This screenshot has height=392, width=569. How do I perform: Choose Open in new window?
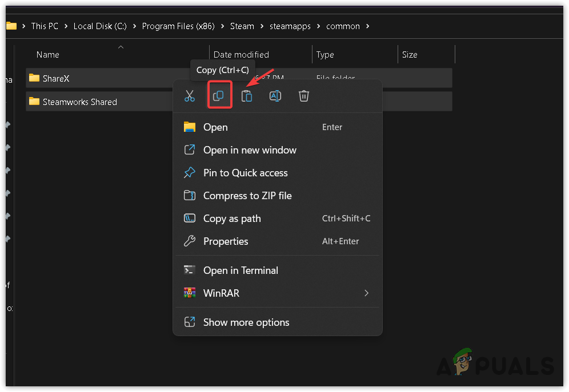[x=250, y=150]
